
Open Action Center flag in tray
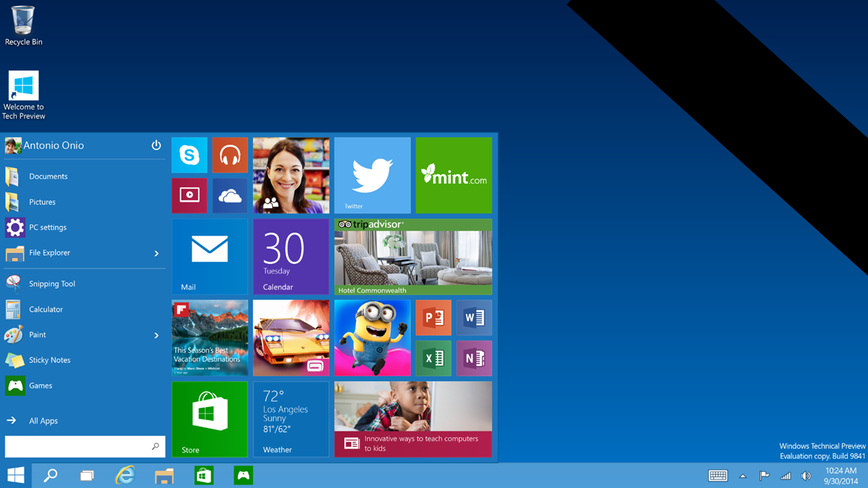[764, 476]
